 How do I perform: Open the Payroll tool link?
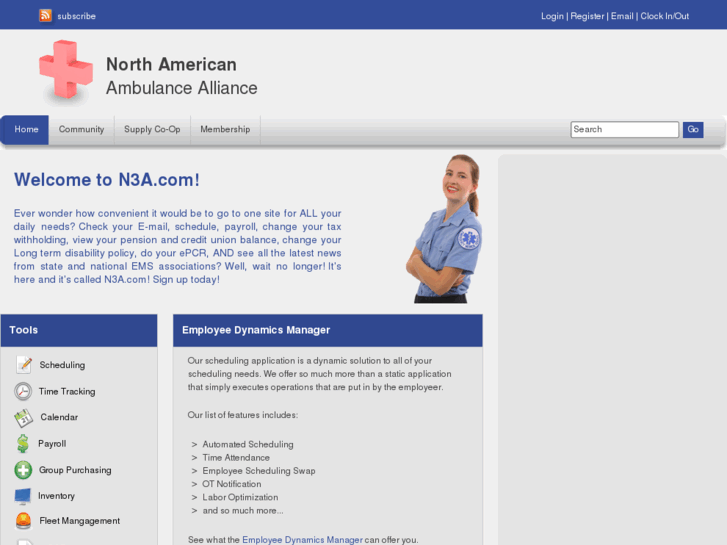[52, 443]
